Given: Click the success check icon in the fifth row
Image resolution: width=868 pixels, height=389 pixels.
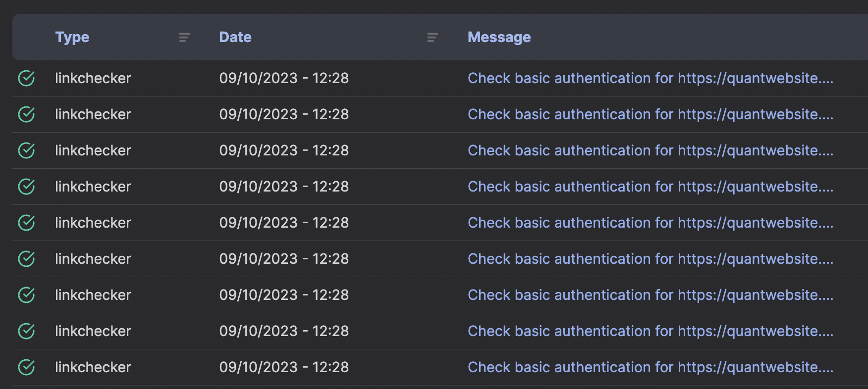Looking at the screenshot, I should click(26, 223).
